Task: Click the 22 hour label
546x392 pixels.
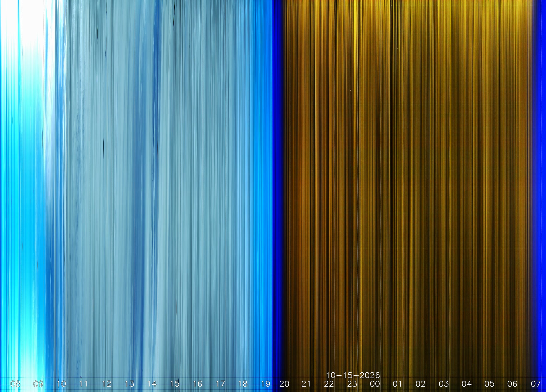Action: click(329, 384)
